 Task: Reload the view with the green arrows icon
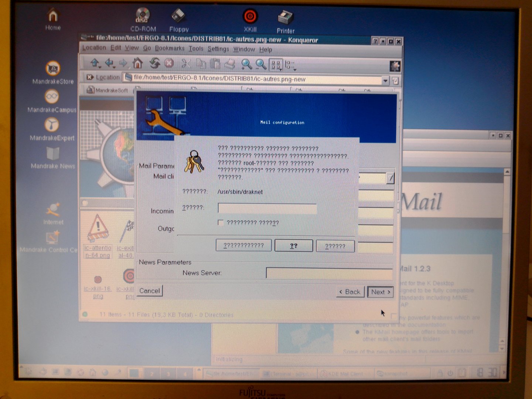tap(154, 64)
